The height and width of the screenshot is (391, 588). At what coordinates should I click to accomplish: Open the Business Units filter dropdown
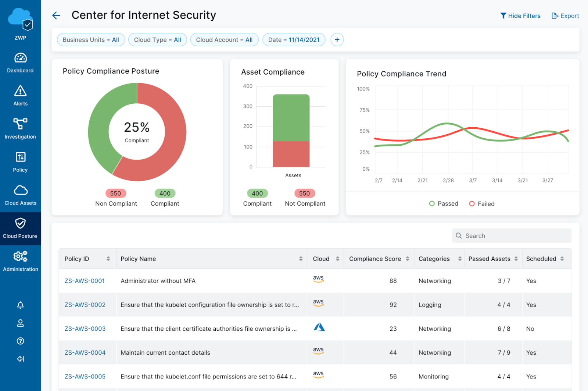click(91, 40)
